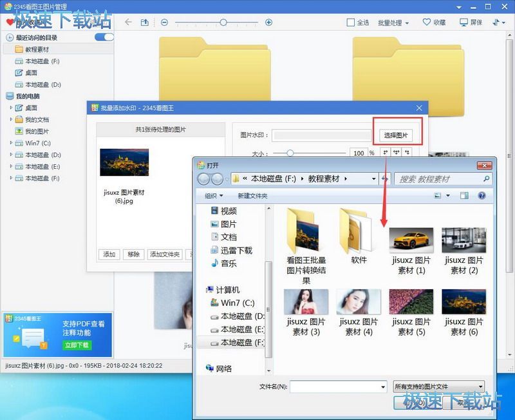Toggle the 最近访问的目录 switch
Viewport: 515px width, 420px height.
[104, 37]
